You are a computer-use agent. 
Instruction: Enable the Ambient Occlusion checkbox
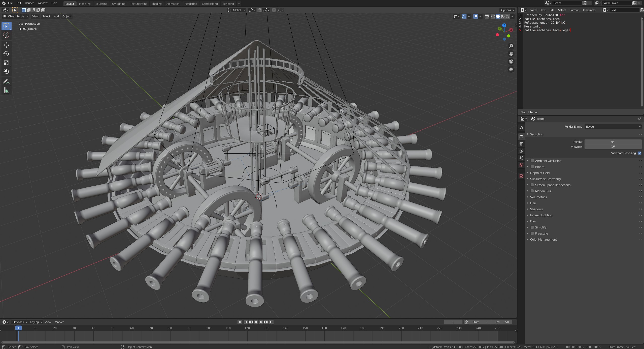click(x=532, y=161)
